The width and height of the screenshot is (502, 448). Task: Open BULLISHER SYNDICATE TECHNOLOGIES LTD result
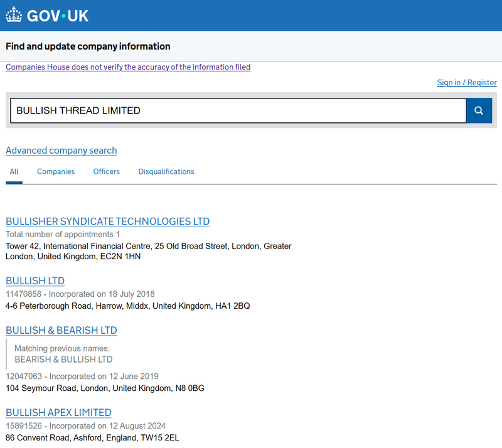tap(107, 221)
